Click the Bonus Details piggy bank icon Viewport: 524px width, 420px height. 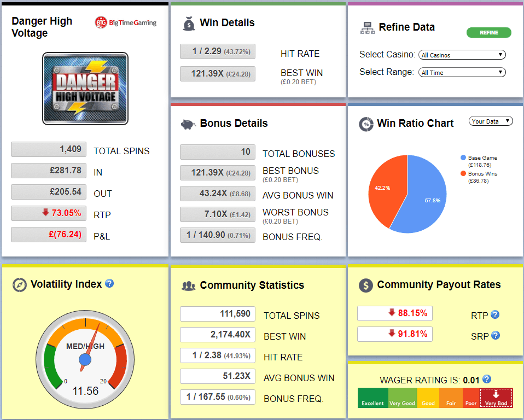188,124
